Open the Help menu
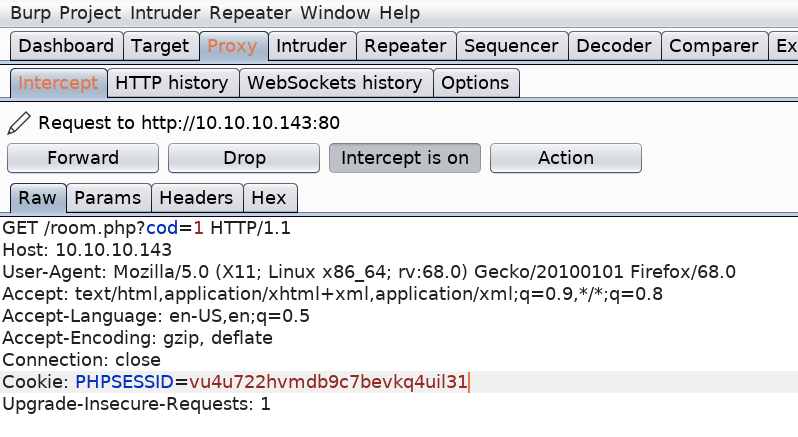 pos(399,14)
